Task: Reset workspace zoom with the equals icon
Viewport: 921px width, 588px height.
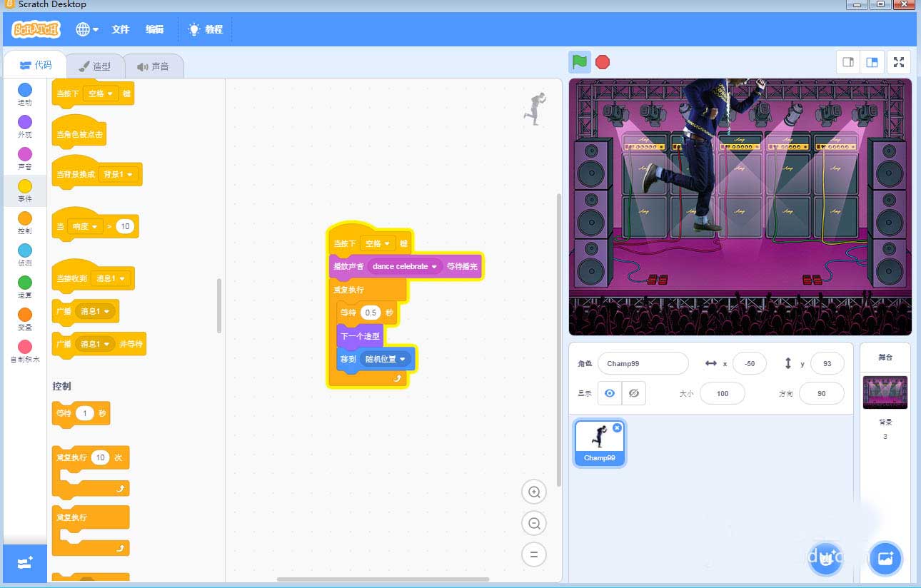Action: [x=534, y=554]
